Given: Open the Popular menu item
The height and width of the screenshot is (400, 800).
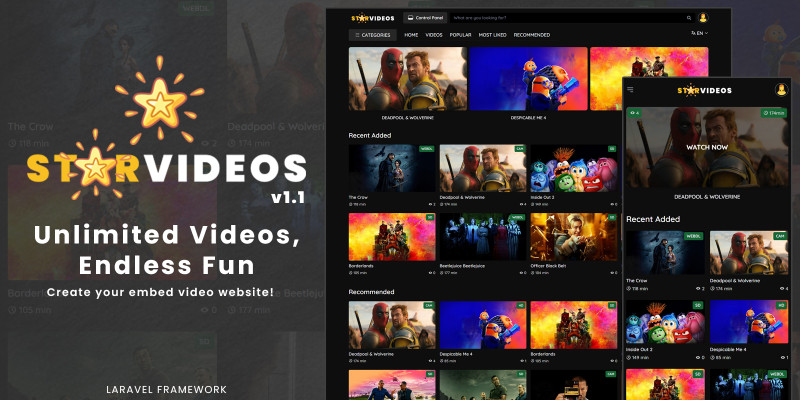Looking at the screenshot, I should tap(460, 35).
